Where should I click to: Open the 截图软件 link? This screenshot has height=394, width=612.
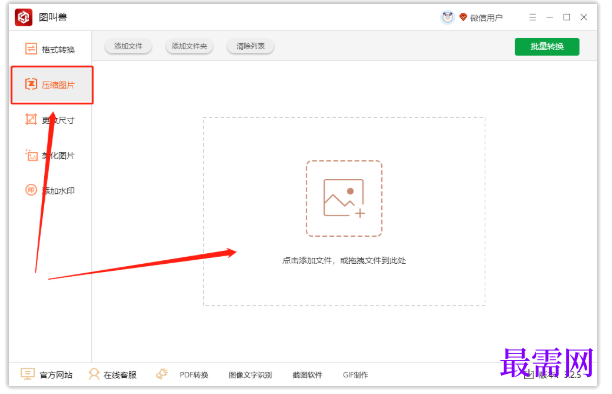point(307,375)
